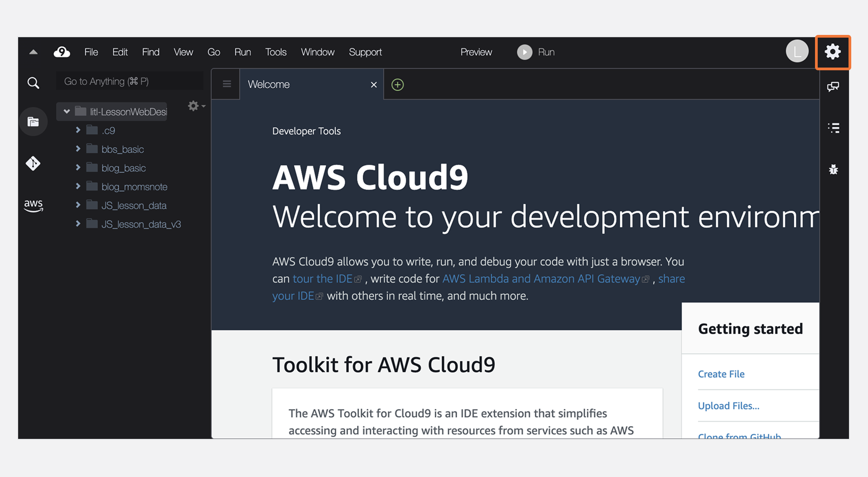Focus the Go to Anything search field
Viewport: 868px width, 477px height.
pyautogui.click(x=130, y=81)
